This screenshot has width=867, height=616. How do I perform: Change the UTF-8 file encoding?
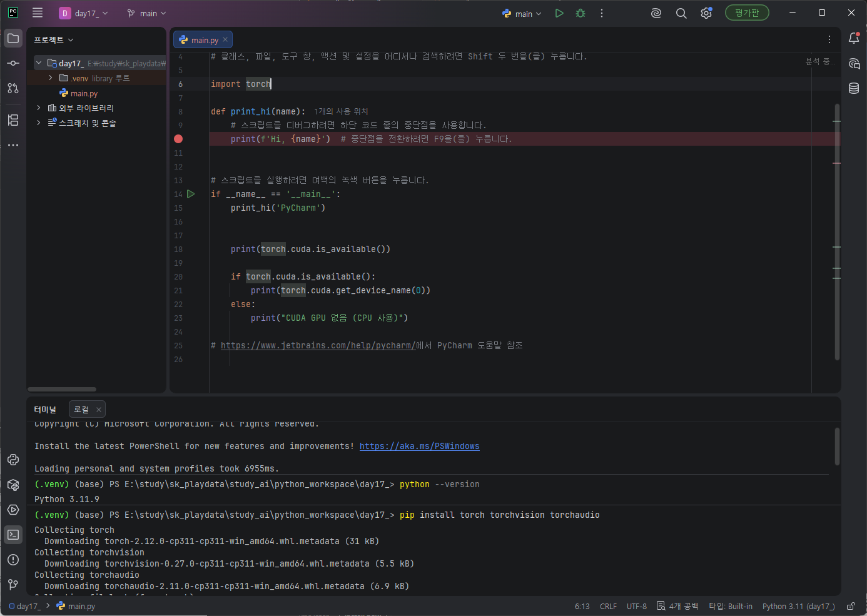click(637, 606)
